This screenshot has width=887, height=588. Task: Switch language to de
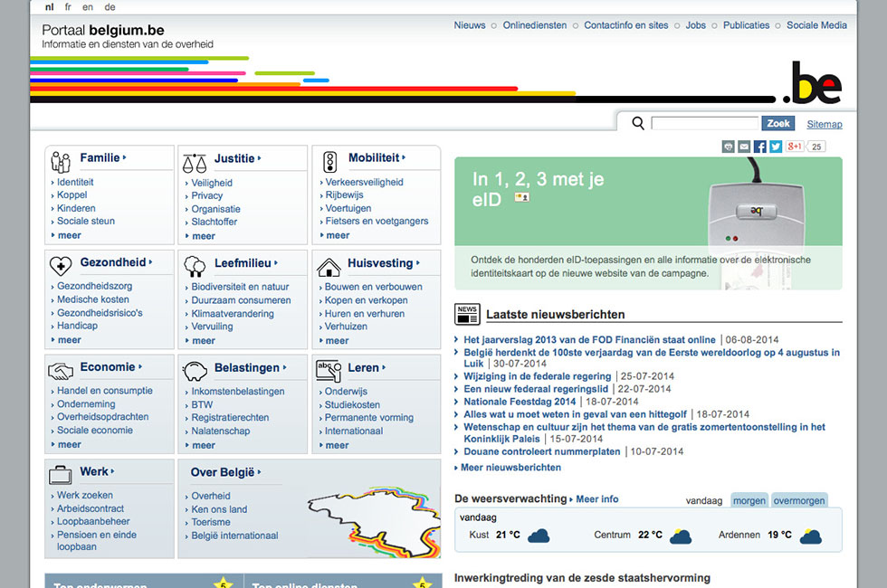(110, 7)
